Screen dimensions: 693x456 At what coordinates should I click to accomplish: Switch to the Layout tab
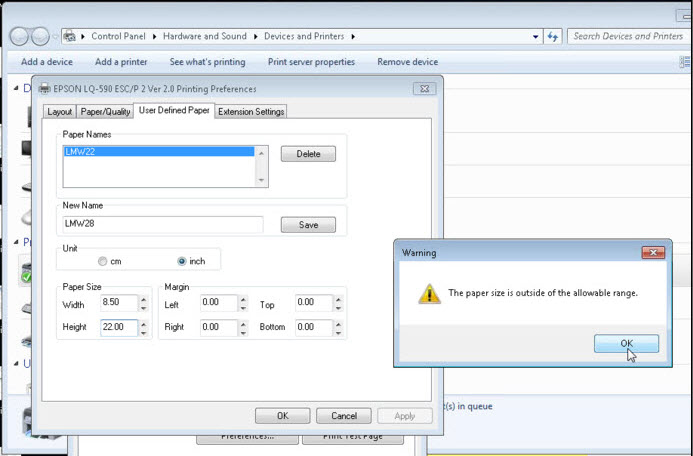pyautogui.click(x=60, y=112)
